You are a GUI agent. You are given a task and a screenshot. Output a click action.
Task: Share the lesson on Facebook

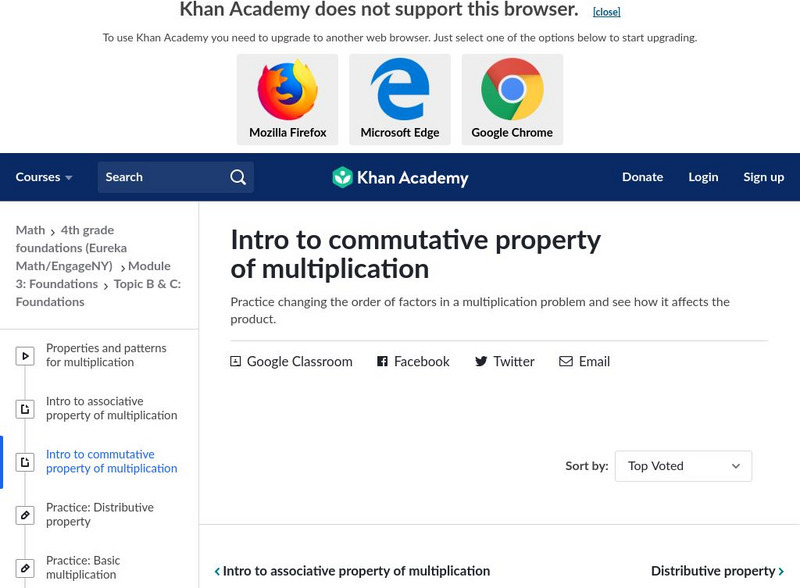pyautogui.click(x=412, y=361)
